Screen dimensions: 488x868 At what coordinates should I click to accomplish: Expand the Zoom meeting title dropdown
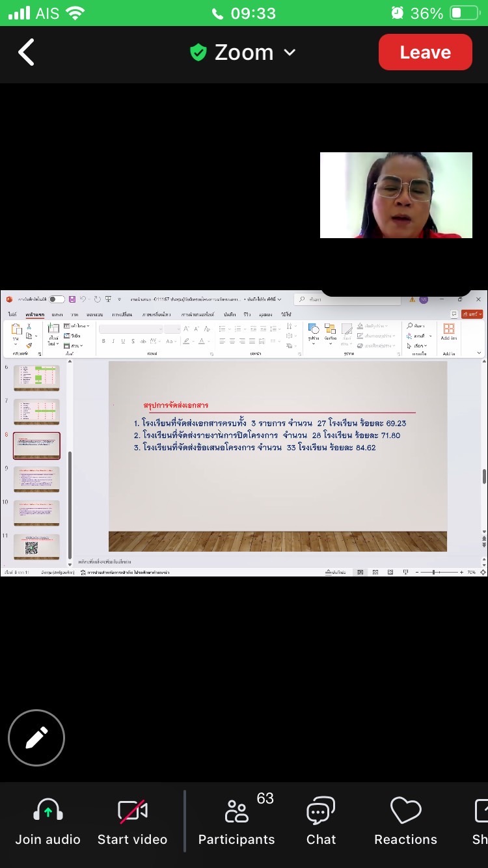pyautogui.click(x=290, y=53)
